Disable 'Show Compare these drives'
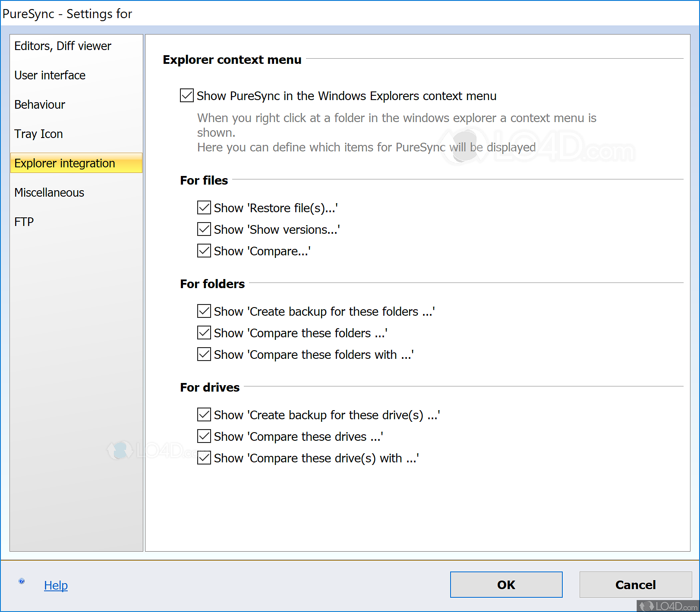This screenshot has width=700, height=612. click(203, 436)
